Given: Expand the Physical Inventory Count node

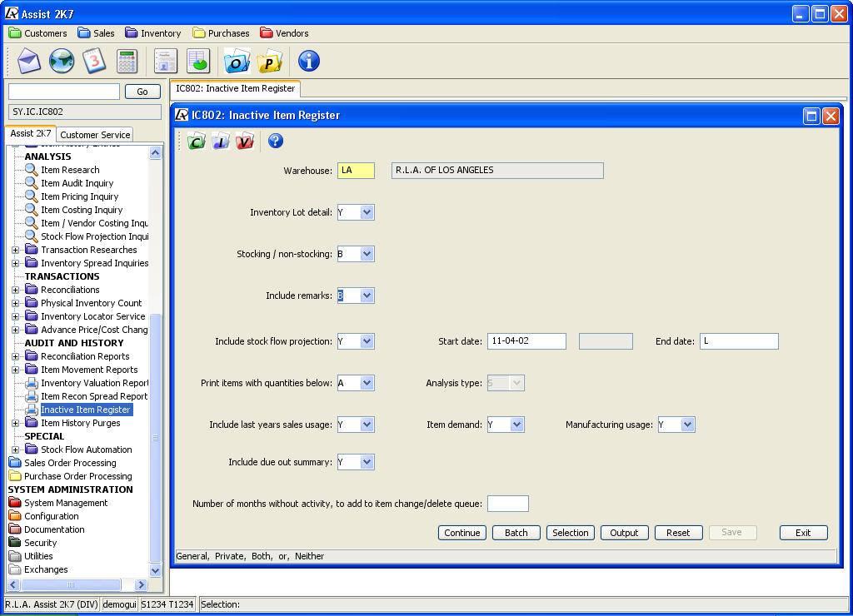Looking at the screenshot, I should [x=16, y=303].
